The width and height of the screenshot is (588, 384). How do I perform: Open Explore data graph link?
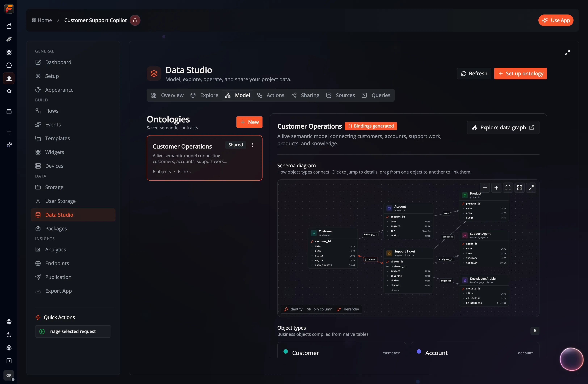click(x=503, y=128)
